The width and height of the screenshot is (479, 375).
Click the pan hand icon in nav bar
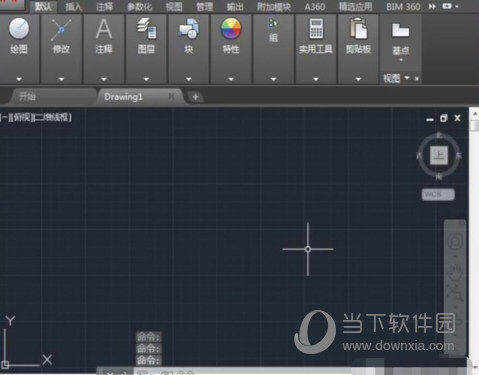pyautogui.click(x=455, y=272)
